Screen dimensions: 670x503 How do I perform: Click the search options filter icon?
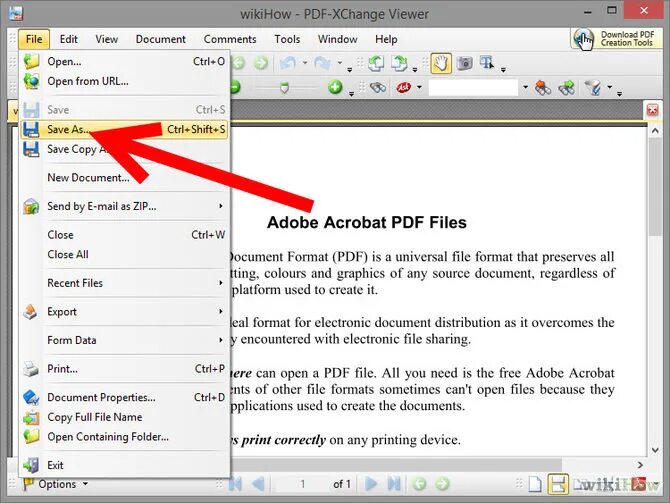click(594, 88)
